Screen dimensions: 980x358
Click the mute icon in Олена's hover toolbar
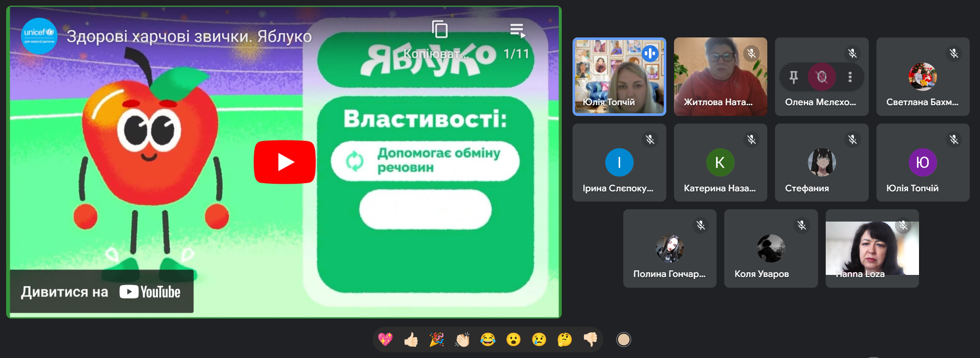822,77
